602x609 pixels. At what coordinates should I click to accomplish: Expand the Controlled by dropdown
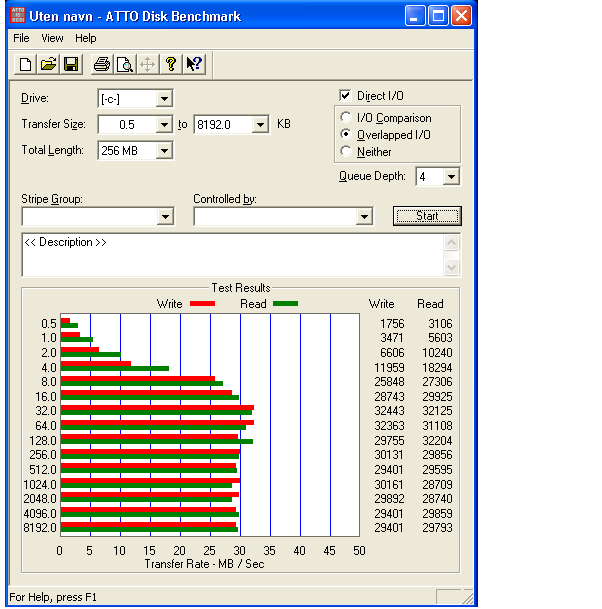point(364,216)
